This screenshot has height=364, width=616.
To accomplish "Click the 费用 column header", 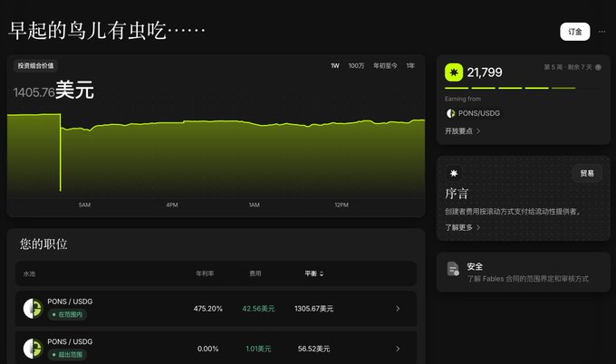I will tap(255, 273).
